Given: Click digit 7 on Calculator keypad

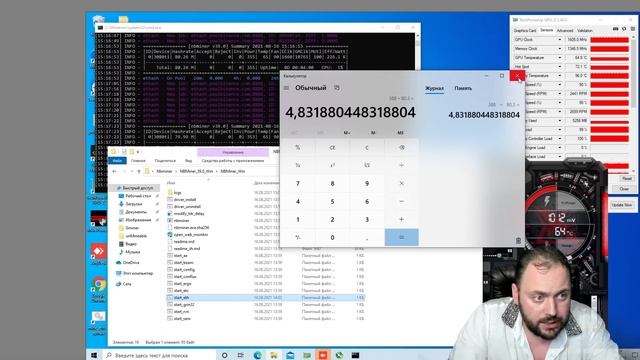Looking at the screenshot, I should click(298, 183).
